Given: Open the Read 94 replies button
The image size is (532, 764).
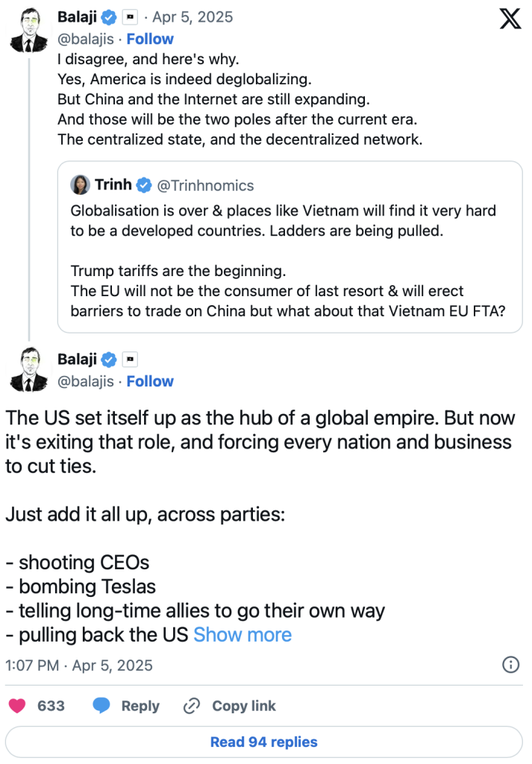Looking at the screenshot, I should pyautogui.click(x=264, y=742).
